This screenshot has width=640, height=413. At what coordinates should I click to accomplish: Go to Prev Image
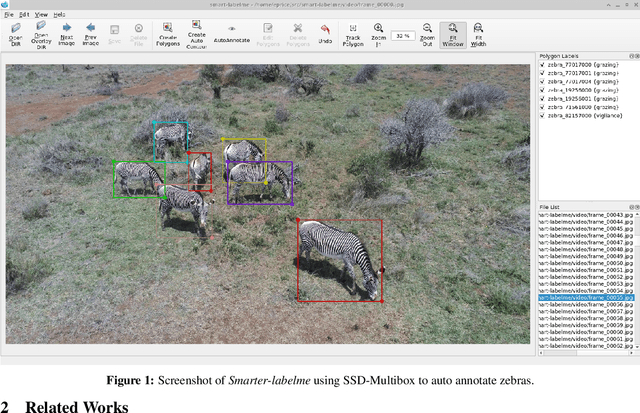pos(91,35)
